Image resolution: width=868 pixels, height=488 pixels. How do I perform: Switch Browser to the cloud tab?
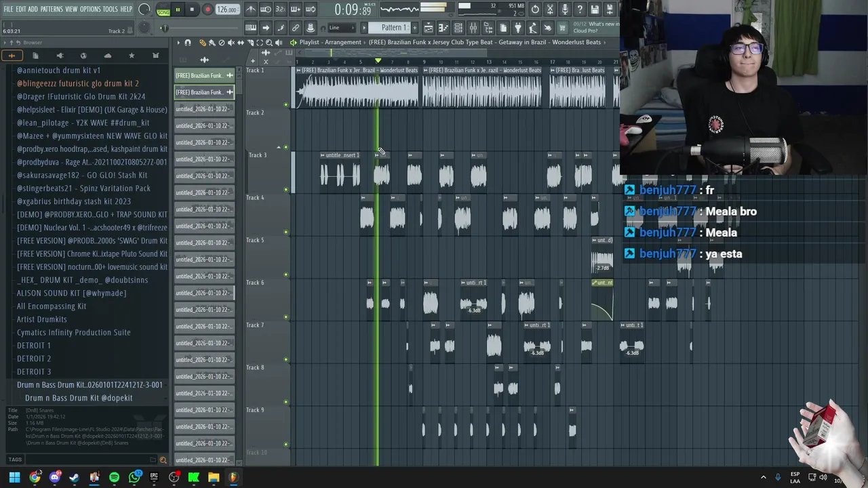pyautogui.click(x=108, y=56)
